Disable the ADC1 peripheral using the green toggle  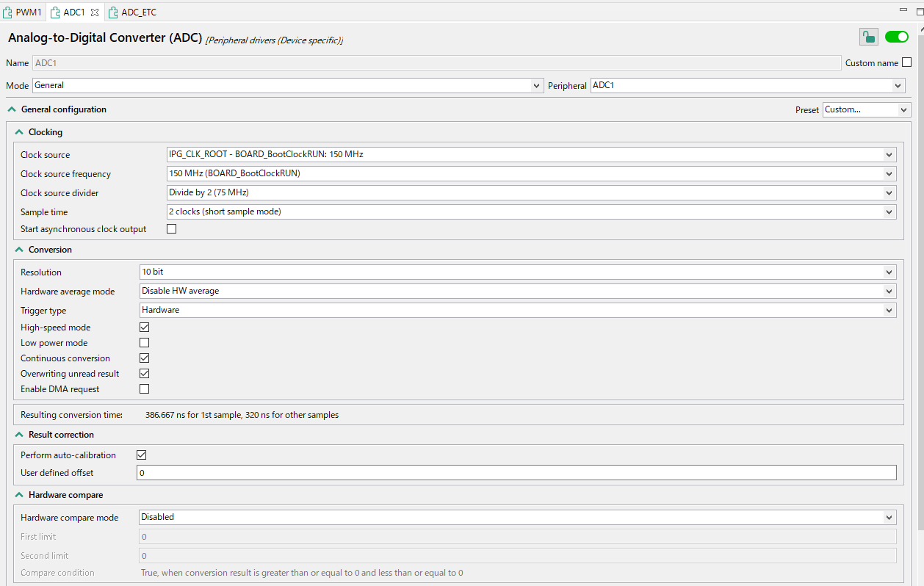click(897, 36)
